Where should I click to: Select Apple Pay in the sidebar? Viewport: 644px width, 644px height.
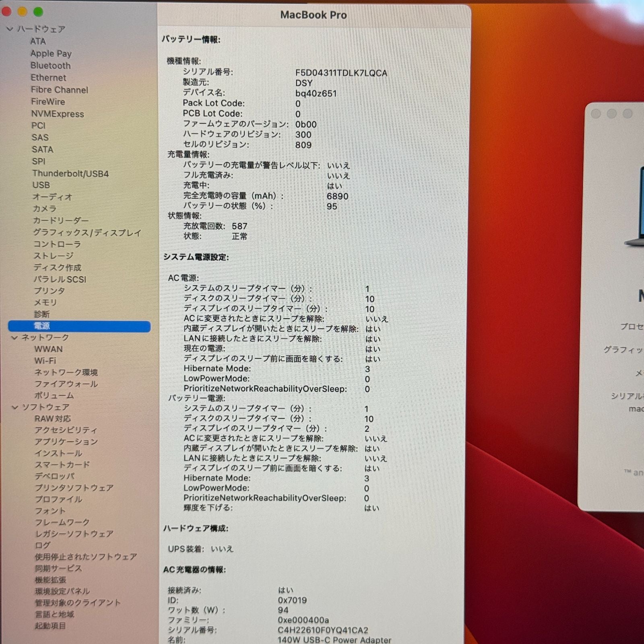[x=51, y=53]
